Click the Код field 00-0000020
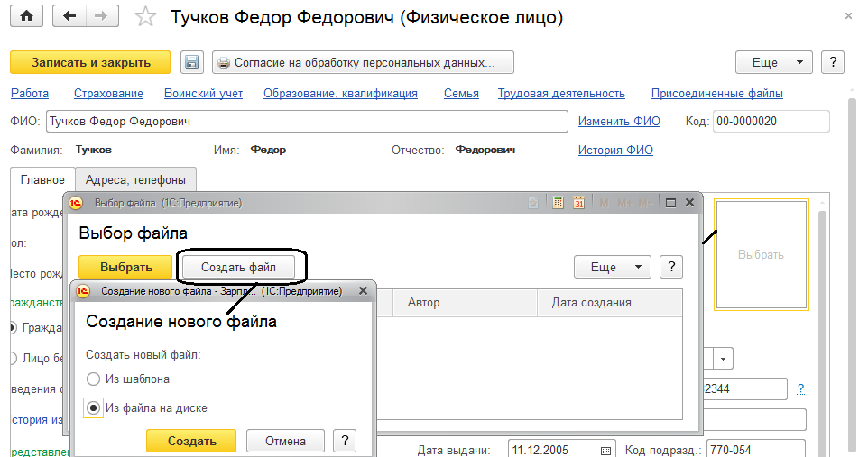The width and height of the screenshot is (868, 457). tap(771, 121)
